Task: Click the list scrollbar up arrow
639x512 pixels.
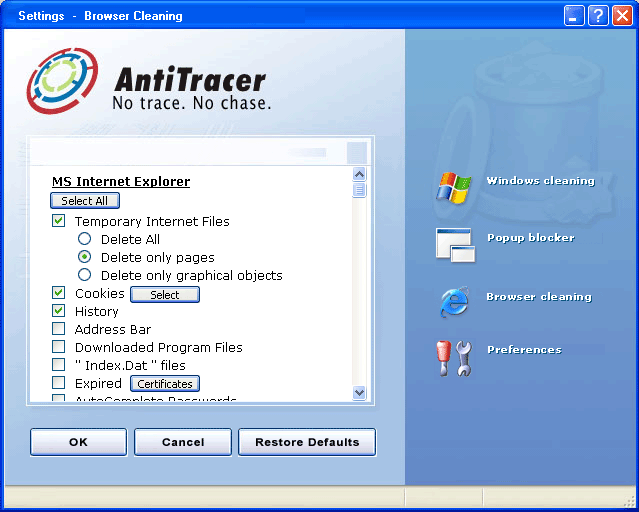Action: [x=359, y=174]
